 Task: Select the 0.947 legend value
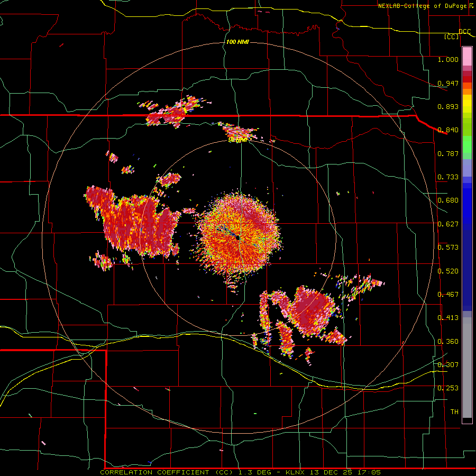448,83
